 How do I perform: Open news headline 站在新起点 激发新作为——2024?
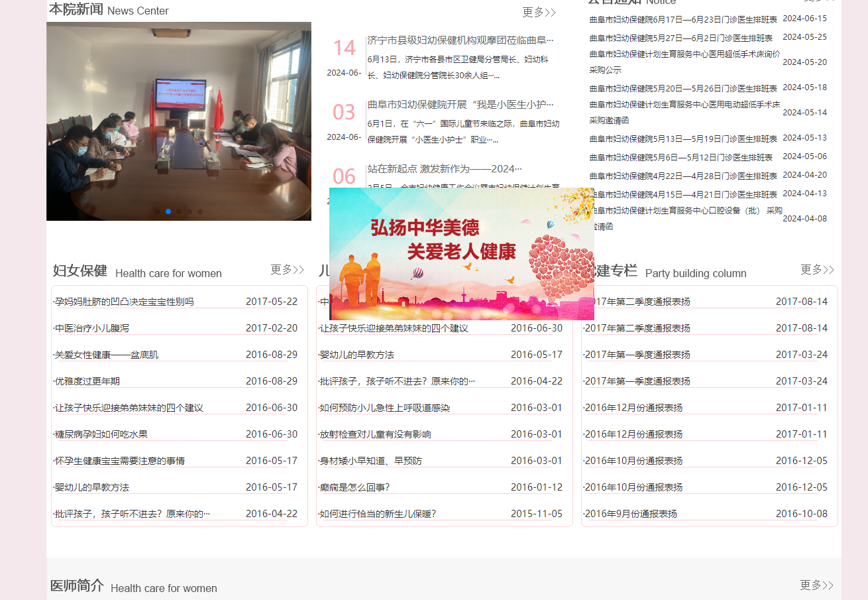pos(445,168)
